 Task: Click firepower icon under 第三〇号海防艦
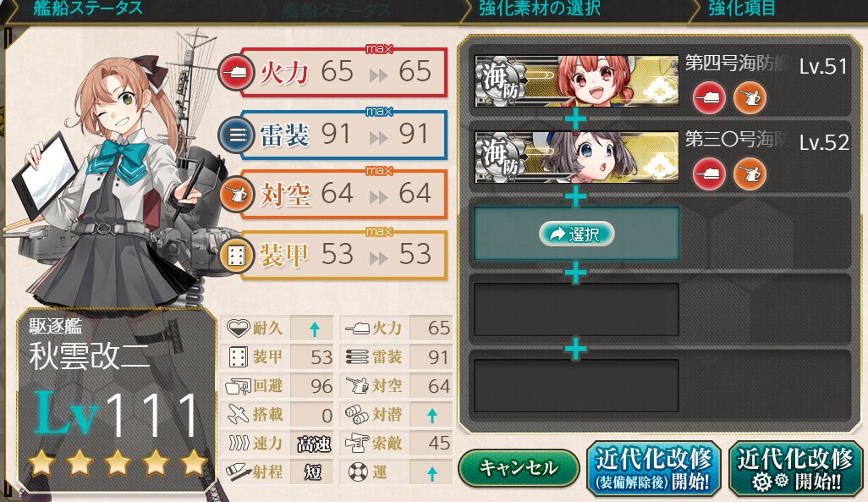click(709, 174)
